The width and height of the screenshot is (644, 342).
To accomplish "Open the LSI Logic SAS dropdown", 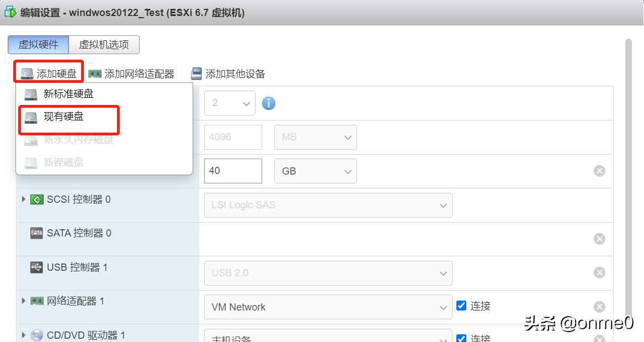I will [x=328, y=205].
